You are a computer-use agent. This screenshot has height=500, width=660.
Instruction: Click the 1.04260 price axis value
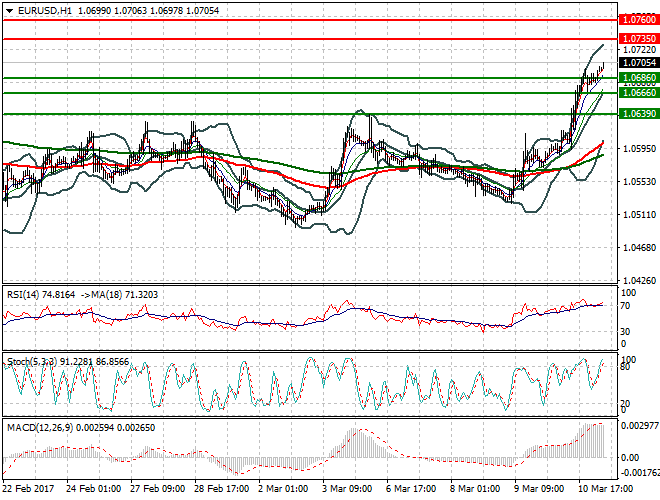639,281
